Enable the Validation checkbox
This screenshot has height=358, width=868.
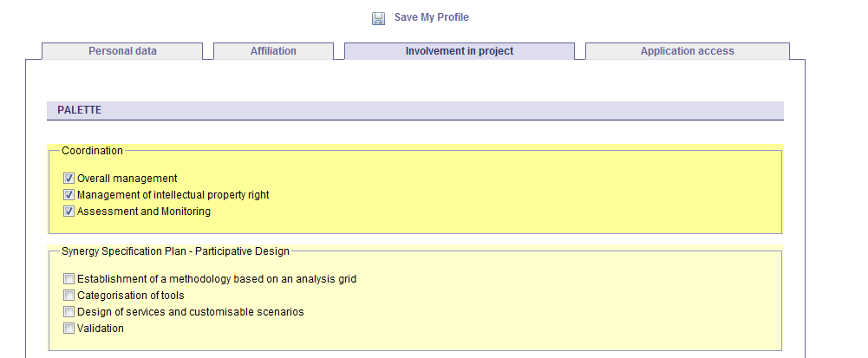[x=69, y=329]
